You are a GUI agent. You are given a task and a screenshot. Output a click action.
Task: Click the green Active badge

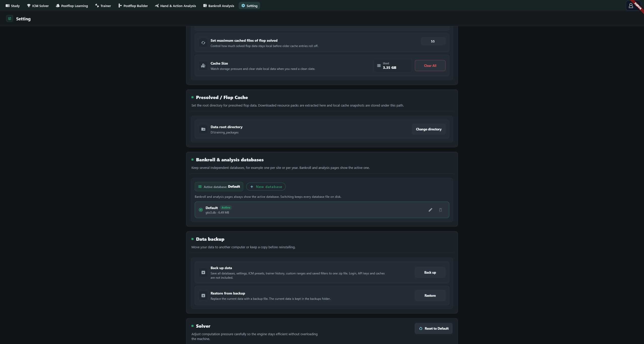click(x=226, y=208)
